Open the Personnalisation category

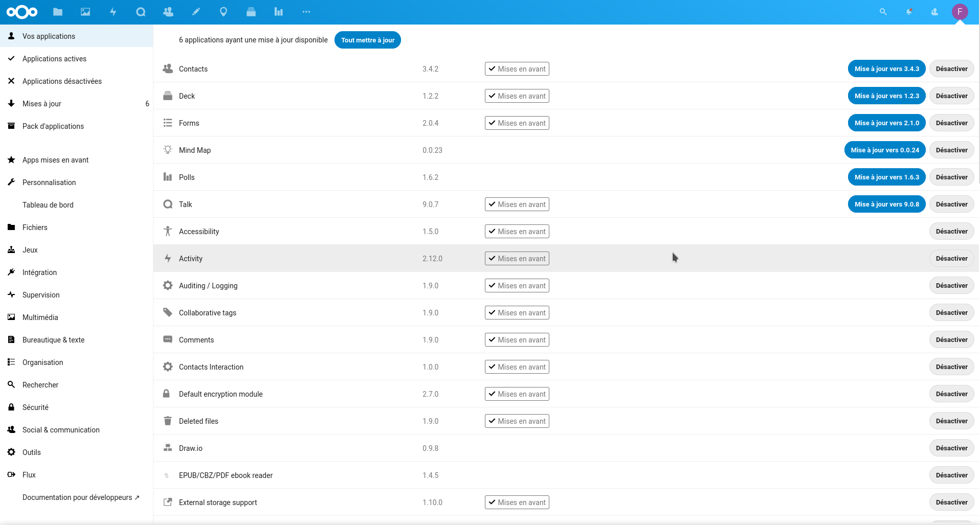77,182
